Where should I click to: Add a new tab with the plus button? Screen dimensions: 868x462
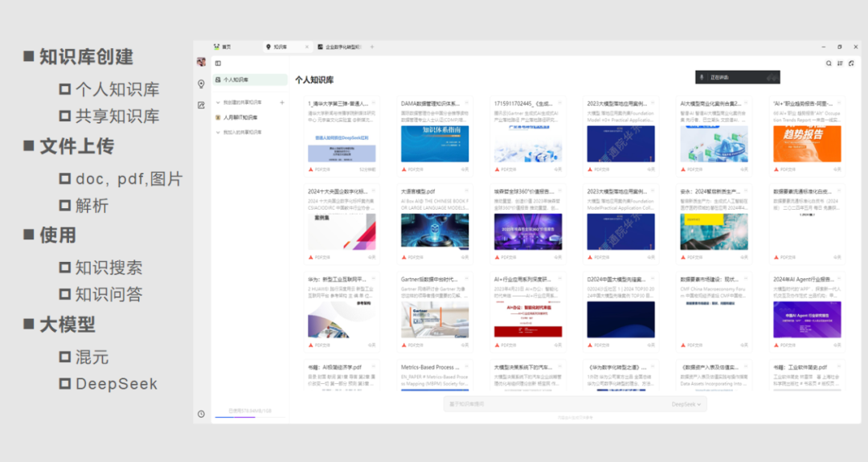coord(372,47)
